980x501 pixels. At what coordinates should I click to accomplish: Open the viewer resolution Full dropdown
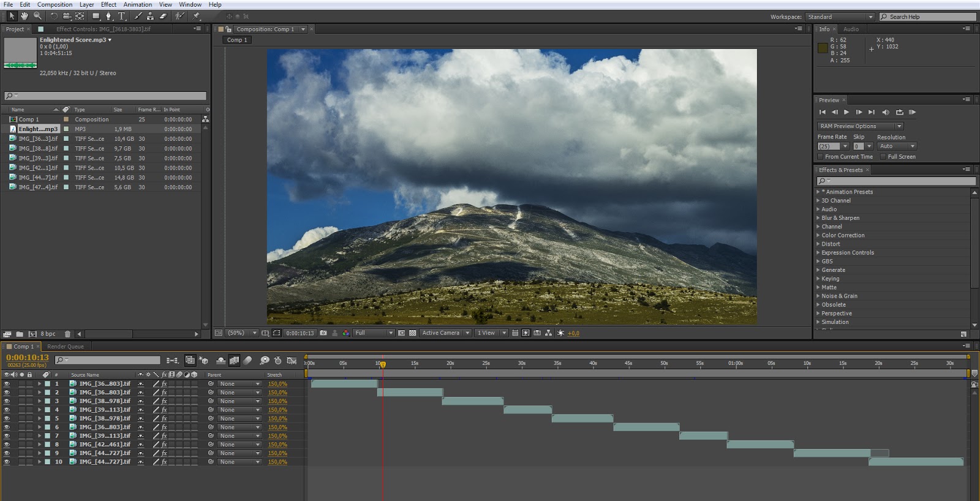374,333
